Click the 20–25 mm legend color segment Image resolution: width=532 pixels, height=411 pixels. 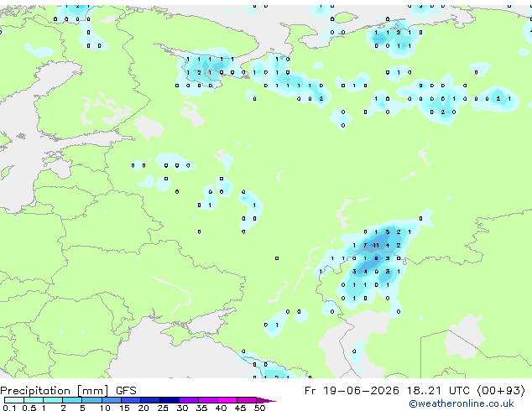point(149,400)
